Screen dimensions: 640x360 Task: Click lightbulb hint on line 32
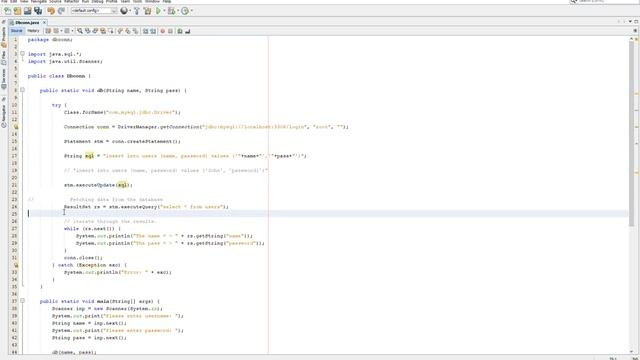[16, 265]
